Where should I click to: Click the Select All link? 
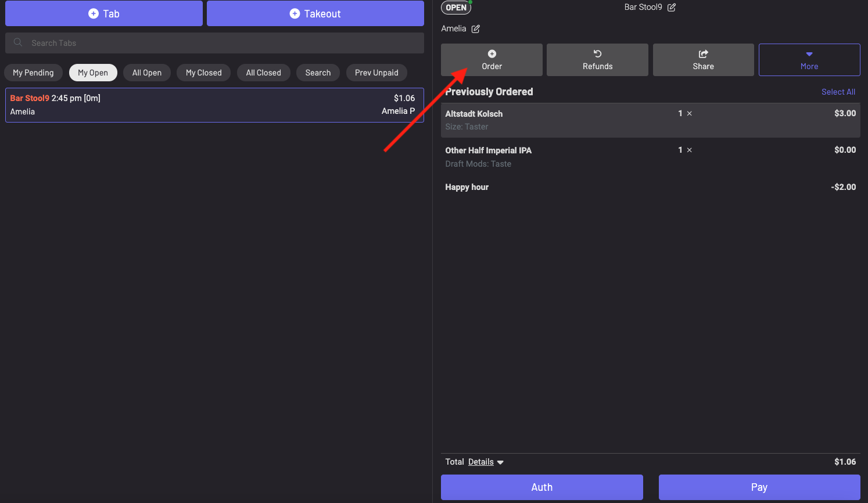pos(838,92)
